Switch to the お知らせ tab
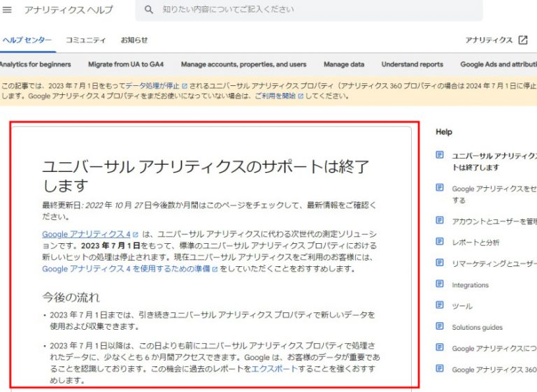The width and height of the screenshot is (537, 392). [134, 40]
